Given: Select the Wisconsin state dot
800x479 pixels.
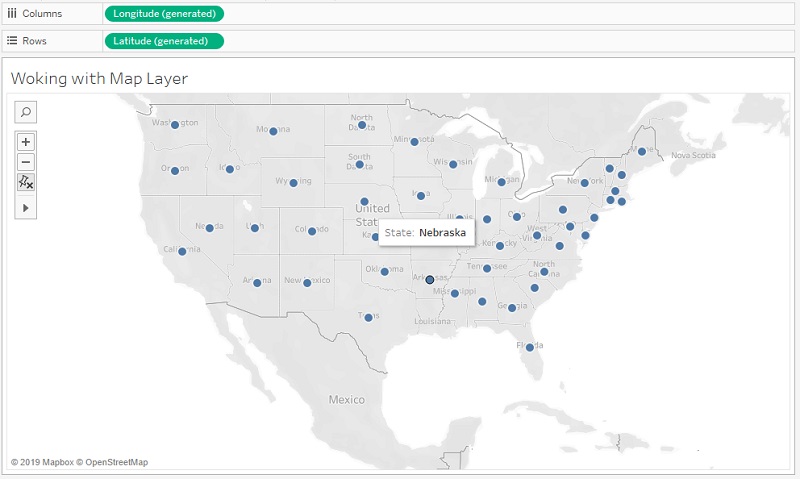Looking at the screenshot, I should (x=453, y=164).
